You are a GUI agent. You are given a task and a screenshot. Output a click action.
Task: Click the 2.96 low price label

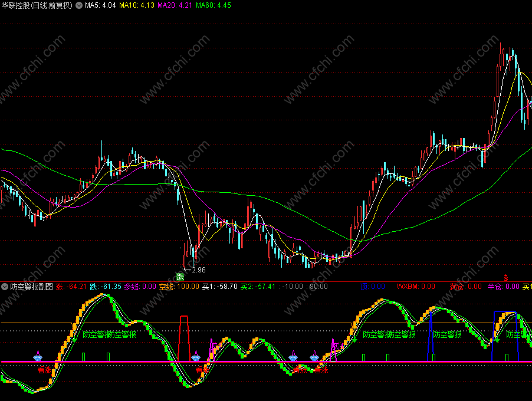(x=199, y=270)
